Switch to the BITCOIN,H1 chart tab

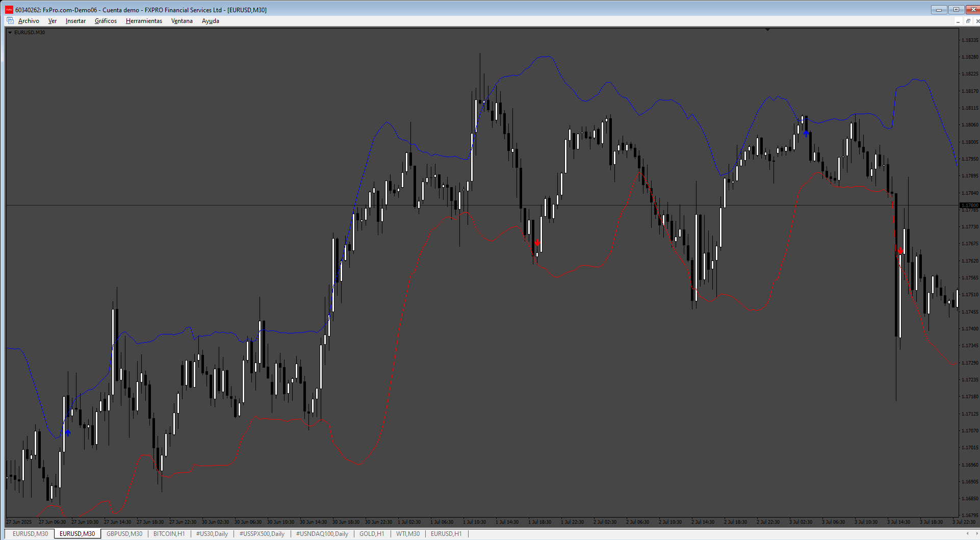coord(169,534)
